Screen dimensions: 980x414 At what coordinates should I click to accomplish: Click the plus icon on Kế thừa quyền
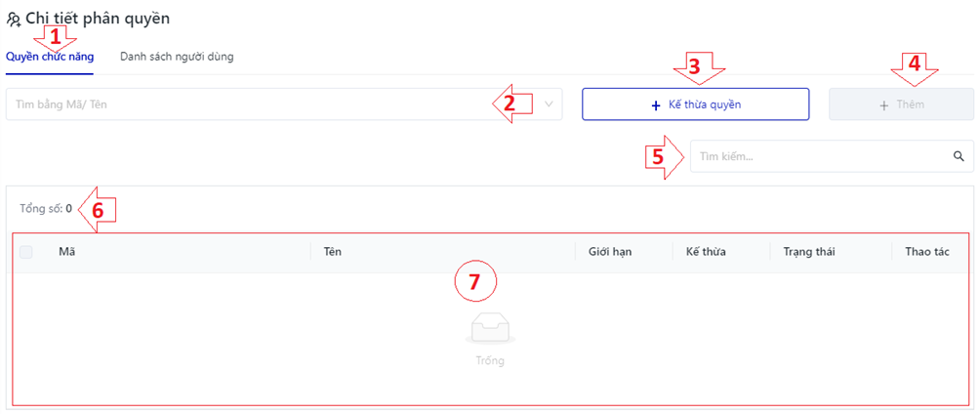pos(656,104)
